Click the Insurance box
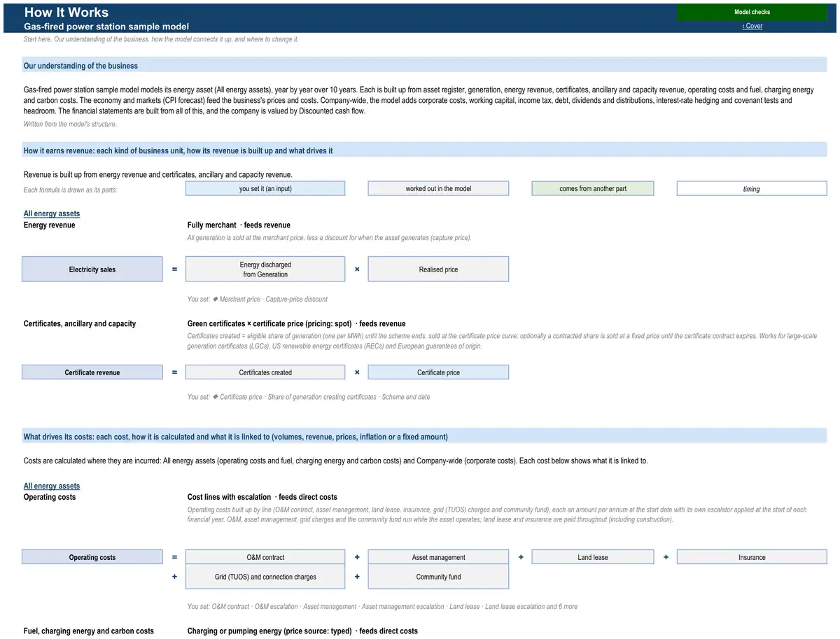840x639 pixels. (x=752, y=557)
